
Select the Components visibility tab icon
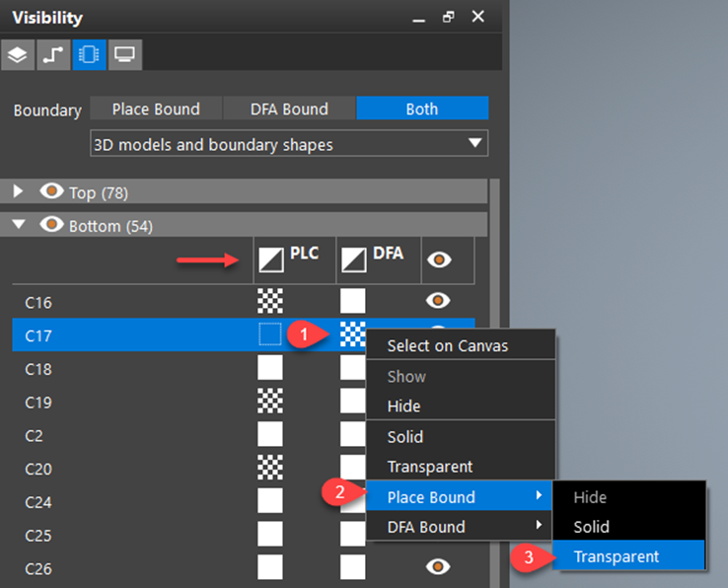point(89,55)
